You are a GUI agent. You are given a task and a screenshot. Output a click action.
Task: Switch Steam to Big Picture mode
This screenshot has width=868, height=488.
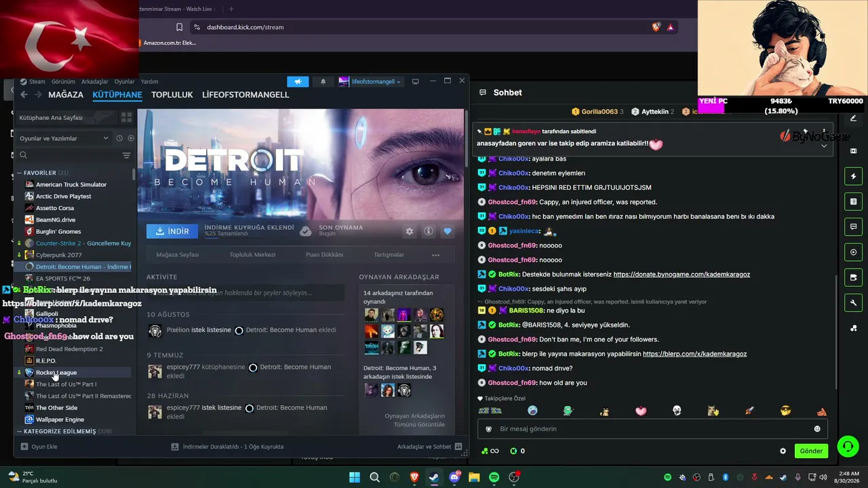tap(416, 81)
